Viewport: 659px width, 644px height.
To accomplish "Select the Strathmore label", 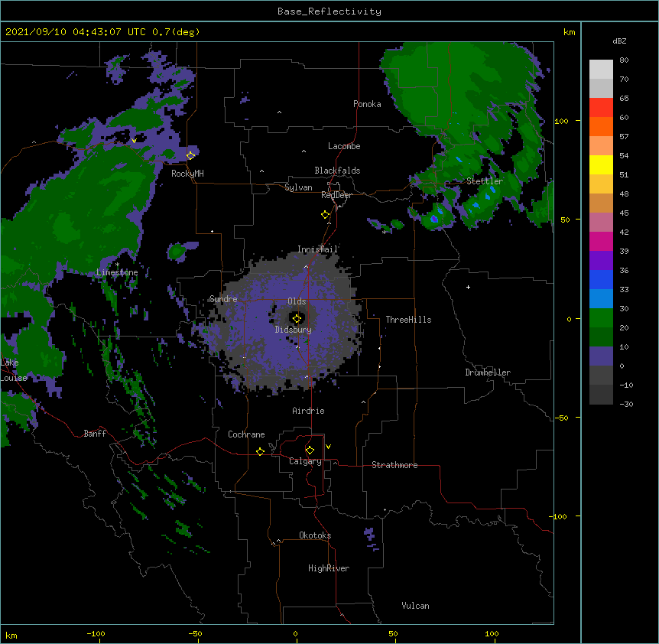I will 394,465.
